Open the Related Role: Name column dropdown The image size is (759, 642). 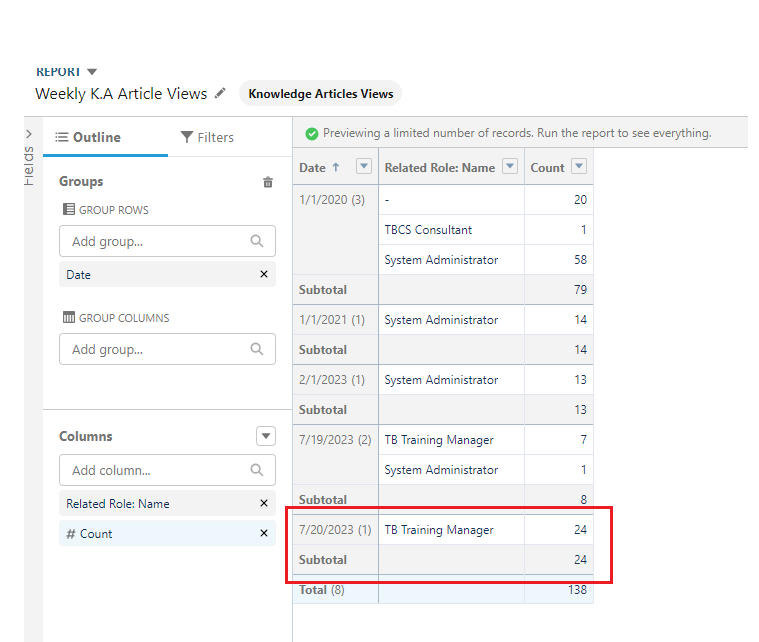click(510, 167)
